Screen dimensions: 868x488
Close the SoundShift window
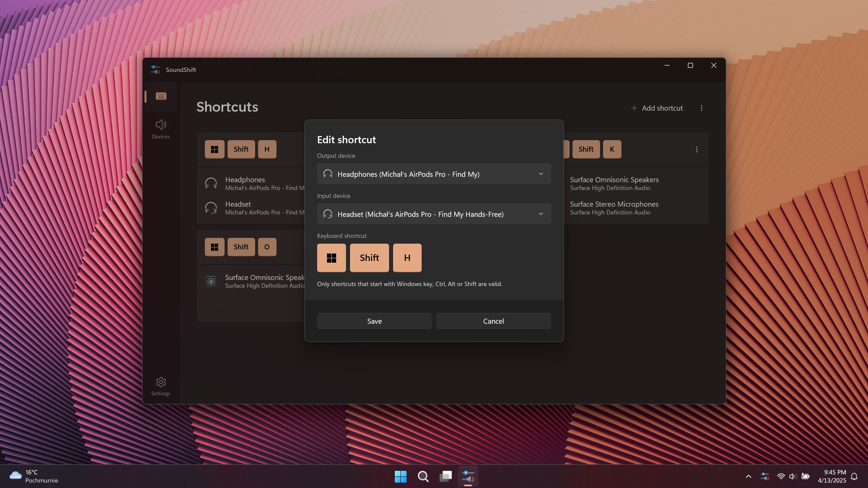click(714, 65)
